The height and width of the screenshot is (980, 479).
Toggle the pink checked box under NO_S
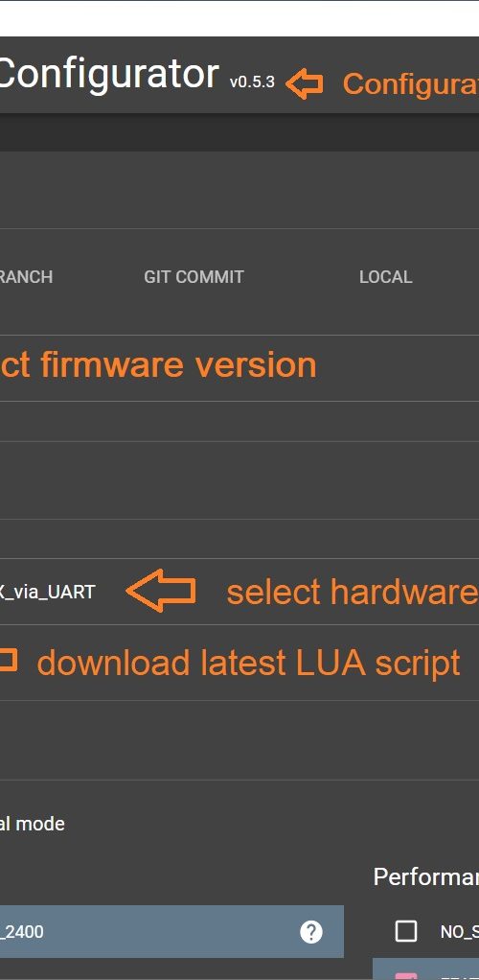click(406, 975)
